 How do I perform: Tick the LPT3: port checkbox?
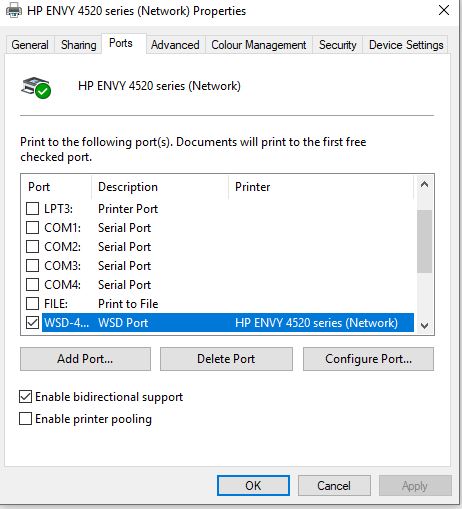32,209
